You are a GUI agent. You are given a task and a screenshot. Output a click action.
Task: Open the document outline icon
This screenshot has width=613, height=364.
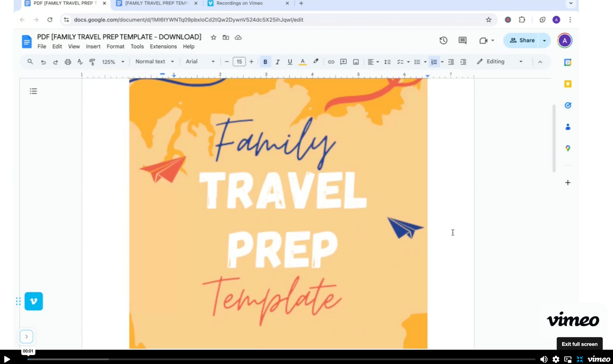pos(34,91)
